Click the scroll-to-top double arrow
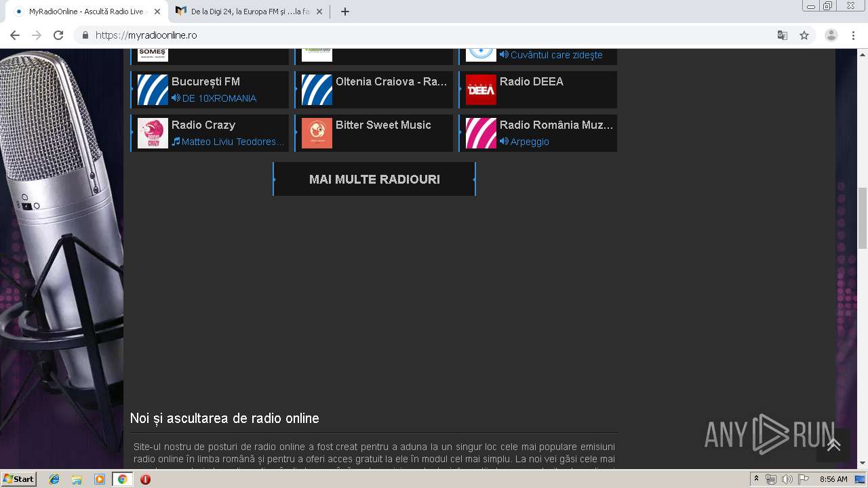The width and height of the screenshot is (868, 488). tap(833, 445)
